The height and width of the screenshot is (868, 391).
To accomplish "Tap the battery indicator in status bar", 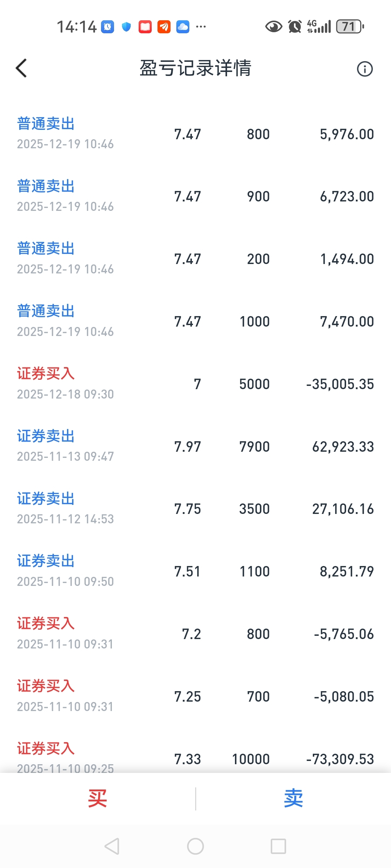I will pyautogui.click(x=349, y=26).
